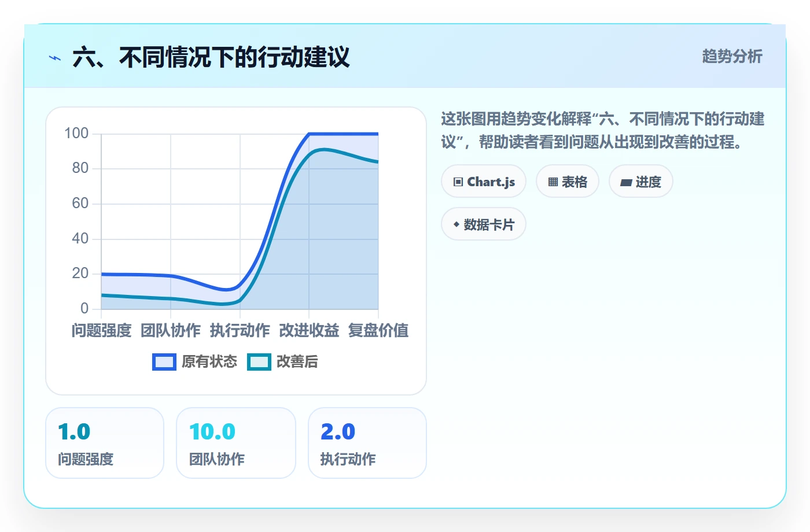Click the 复盘价值 x-axis label
This screenshot has height=532, width=810.
tap(378, 331)
